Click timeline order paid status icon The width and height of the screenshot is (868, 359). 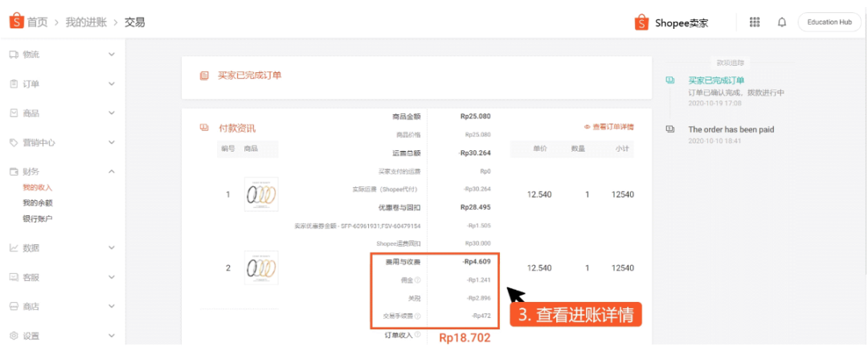point(669,129)
